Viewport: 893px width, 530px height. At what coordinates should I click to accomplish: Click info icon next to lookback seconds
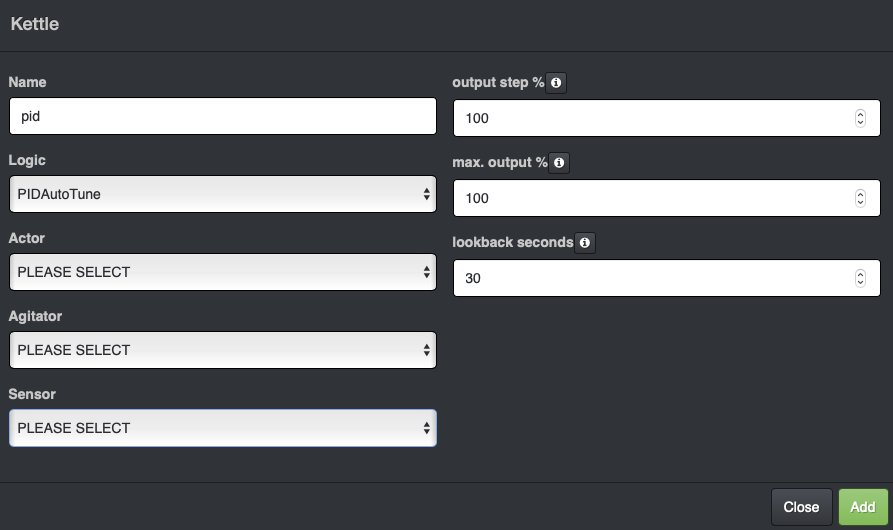pos(585,242)
